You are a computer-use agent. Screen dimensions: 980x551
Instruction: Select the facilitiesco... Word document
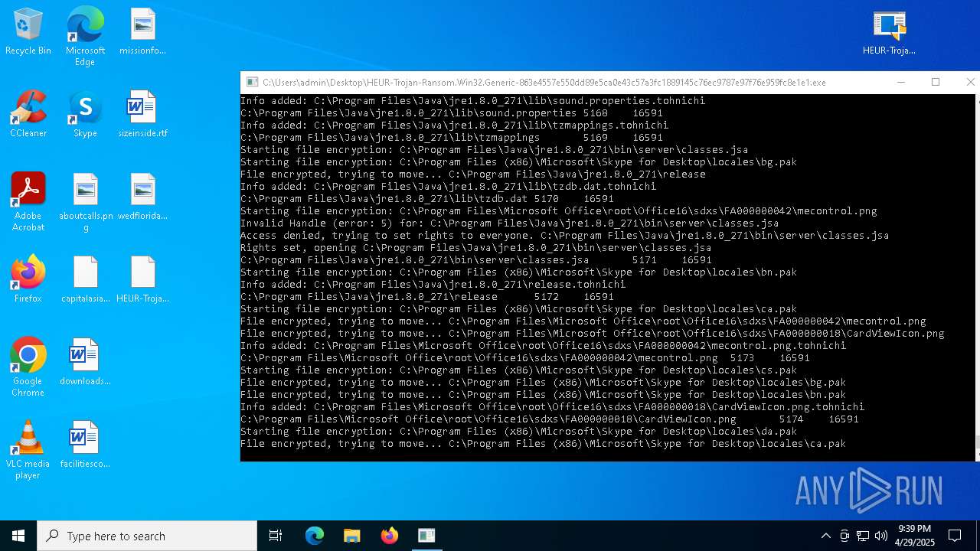(85, 445)
